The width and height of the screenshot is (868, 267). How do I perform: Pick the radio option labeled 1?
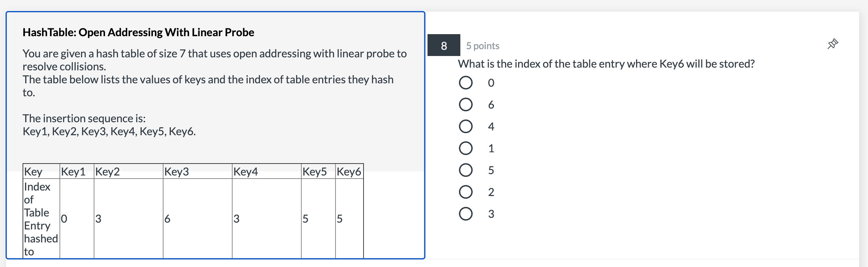pyautogui.click(x=465, y=148)
